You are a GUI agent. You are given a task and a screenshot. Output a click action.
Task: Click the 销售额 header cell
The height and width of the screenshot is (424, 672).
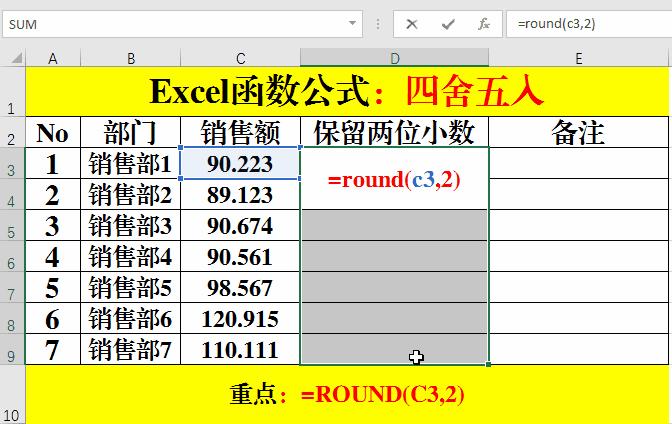[240, 132]
